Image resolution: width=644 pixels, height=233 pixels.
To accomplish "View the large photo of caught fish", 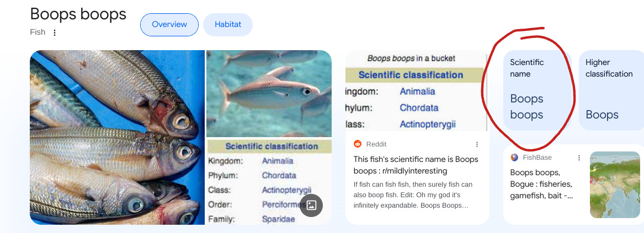I will tap(117, 137).
